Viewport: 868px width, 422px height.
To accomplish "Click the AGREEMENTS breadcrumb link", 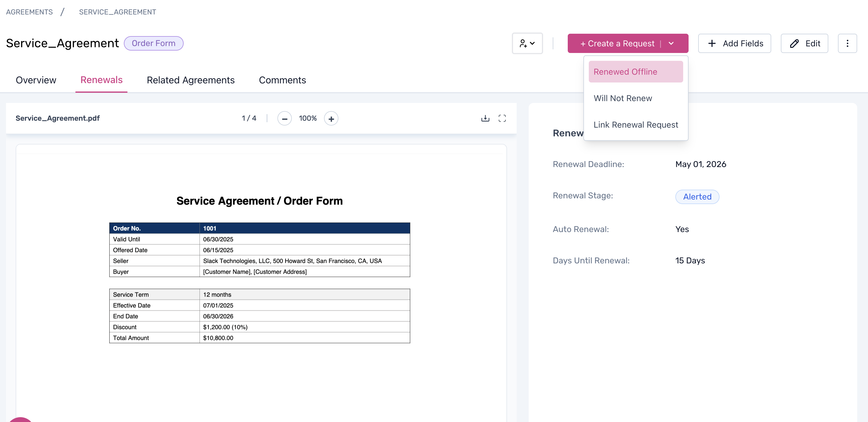I will coord(29,12).
